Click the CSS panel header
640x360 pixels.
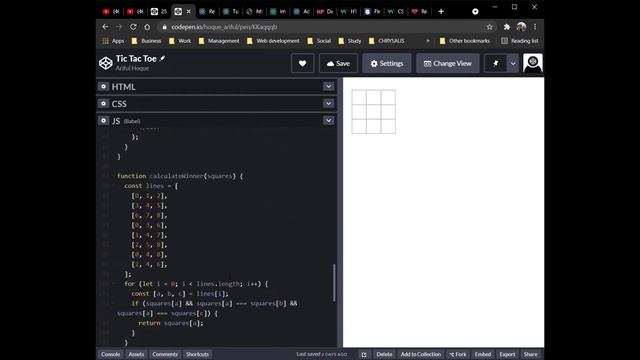click(x=216, y=104)
